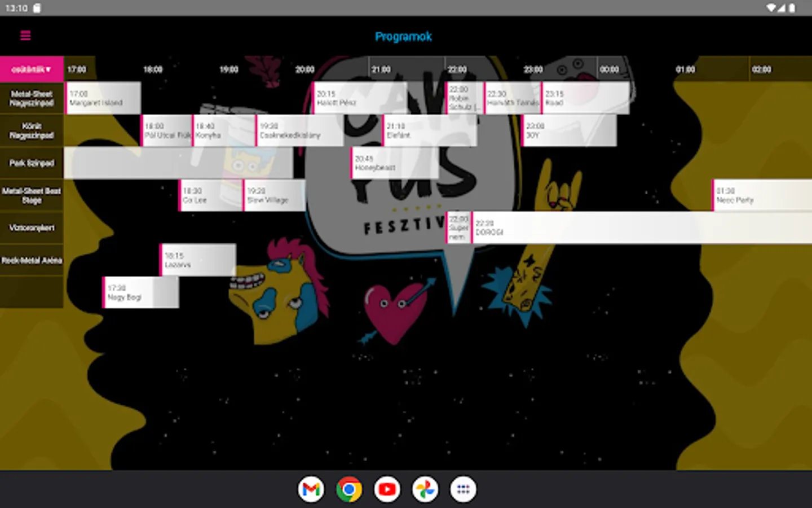Open the 18:00 Pál Utcai Fiúk event
Viewport: 812px width, 508px height.
pyautogui.click(x=166, y=130)
